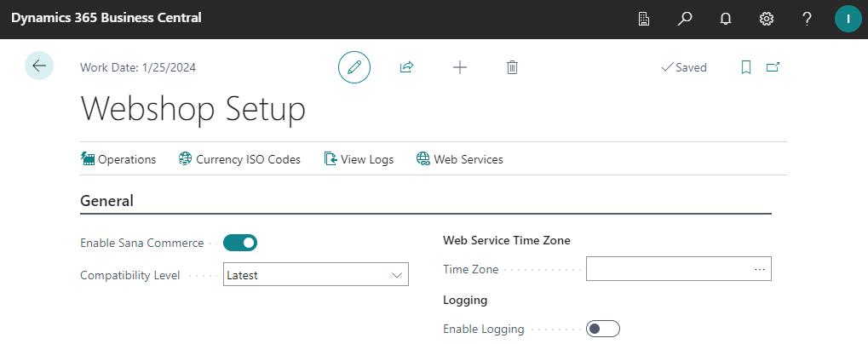The width and height of the screenshot is (868, 344).
Task: Click the Webshop Setup page title
Action: [193, 108]
